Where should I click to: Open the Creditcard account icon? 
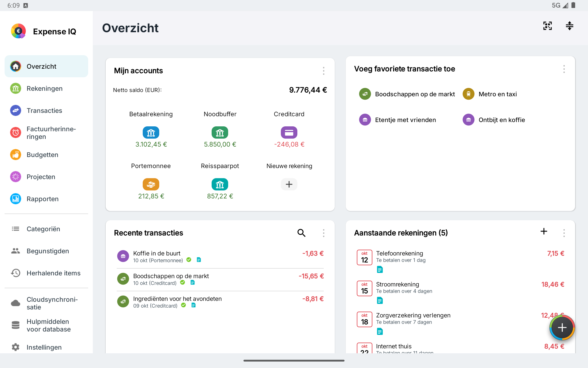point(289,132)
